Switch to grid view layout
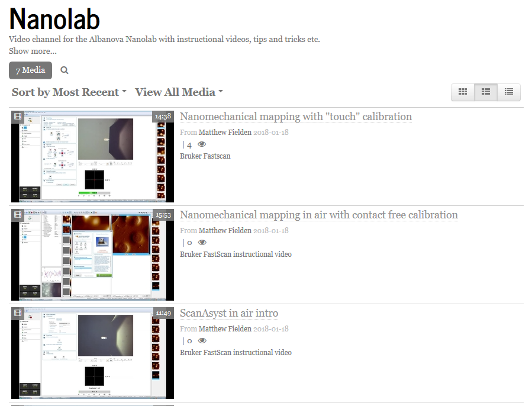 click(463, 92)
